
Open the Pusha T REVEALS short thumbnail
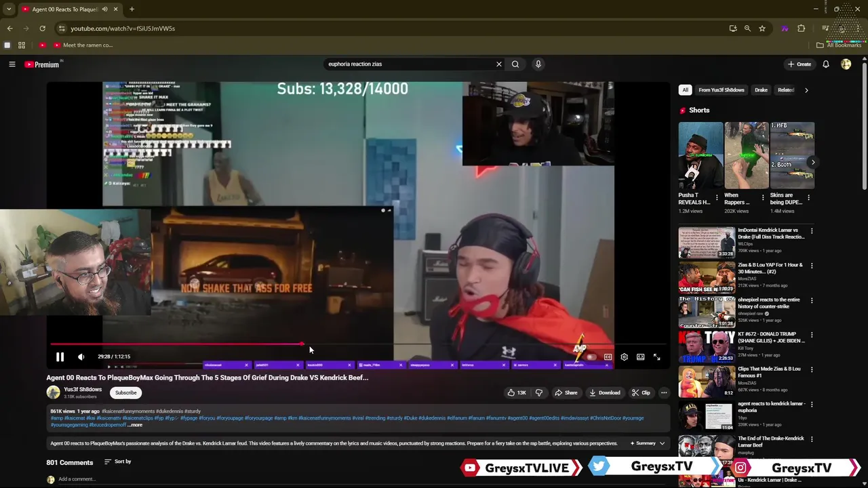point(701,155)
